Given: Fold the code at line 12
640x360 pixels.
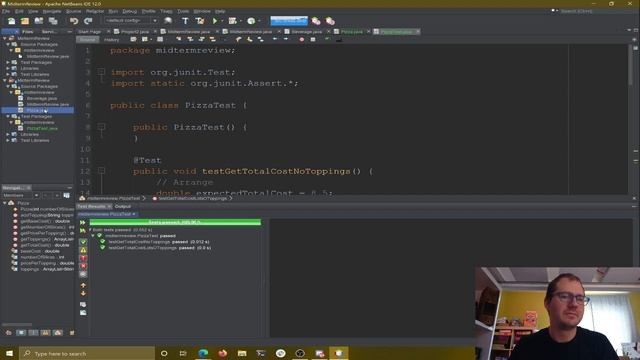Looking at the screenshot, I should [x=101, y=171].
